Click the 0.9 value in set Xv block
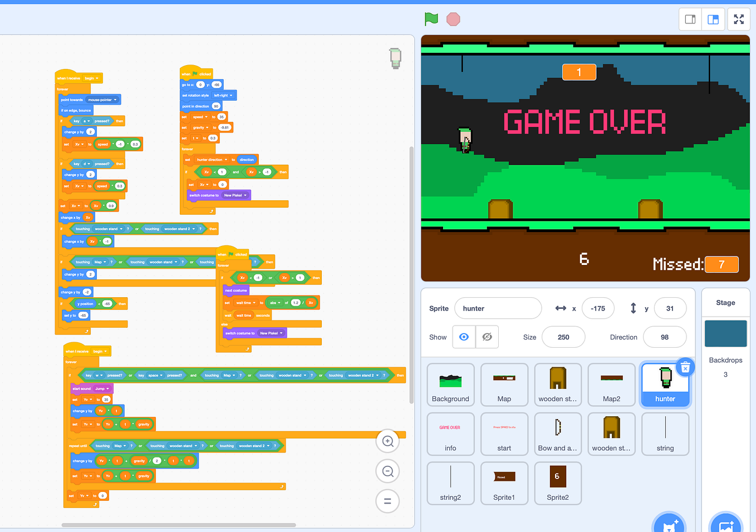756x532 pixels. [x=111, y=206]
